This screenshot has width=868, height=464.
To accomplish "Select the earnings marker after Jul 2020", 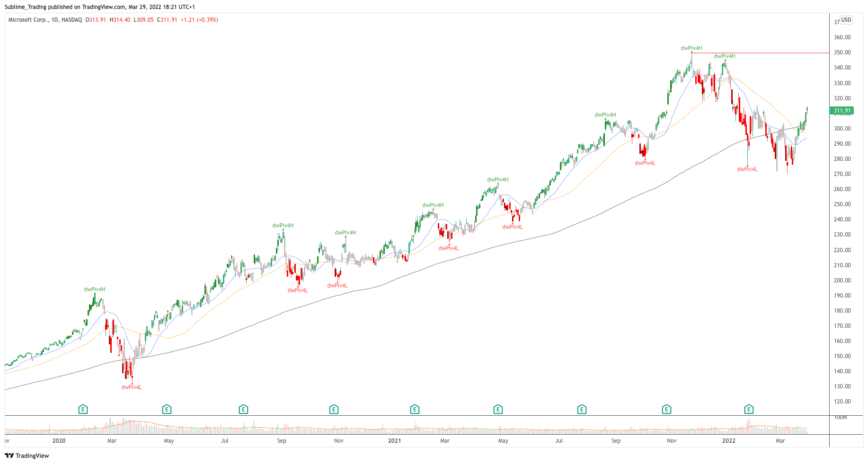I will pos(243,409).
